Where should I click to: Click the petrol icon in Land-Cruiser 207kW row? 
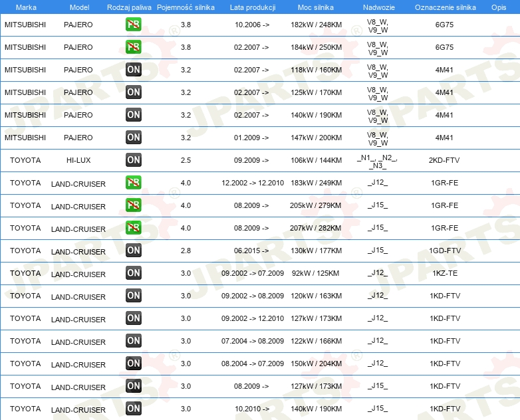click(x=133, y=227)
